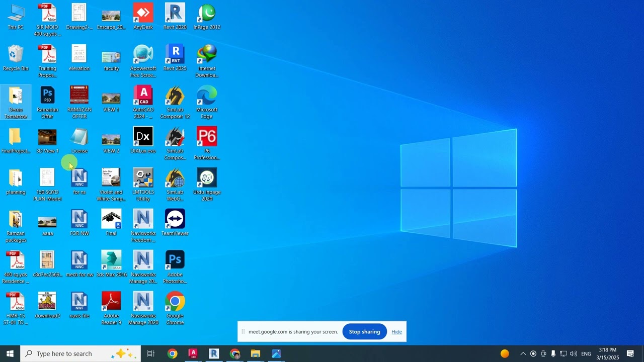Select the 3ds Max 2016 shortcut
The height and width of the screenshot is (362, 644).
point(111,264)
